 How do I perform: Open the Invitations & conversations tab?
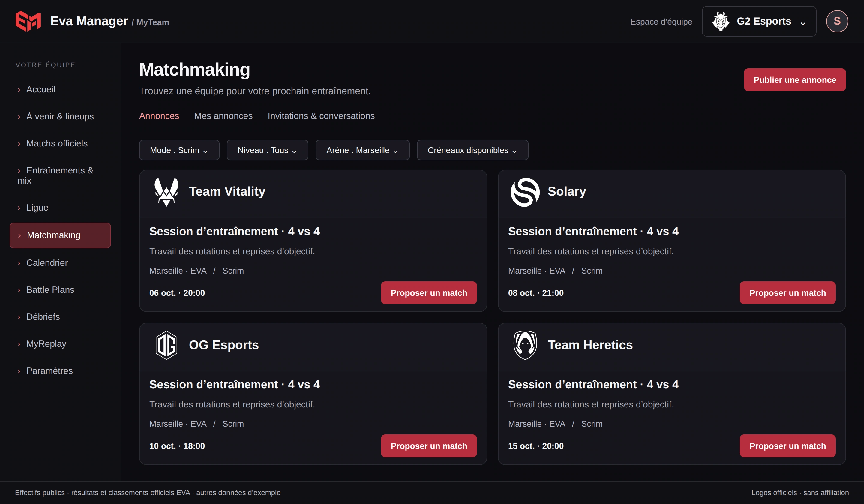(321, 116)
